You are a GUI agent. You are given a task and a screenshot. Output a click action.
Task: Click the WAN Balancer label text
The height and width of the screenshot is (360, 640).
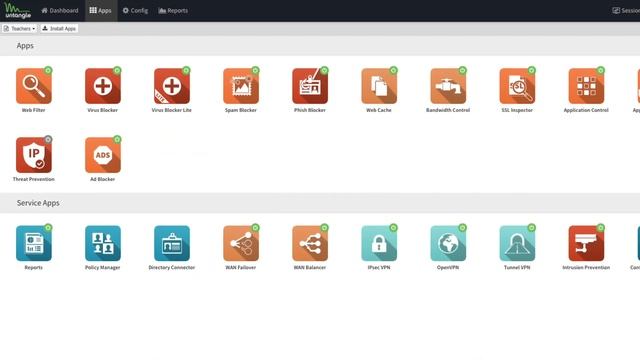[x=310, y=268]
